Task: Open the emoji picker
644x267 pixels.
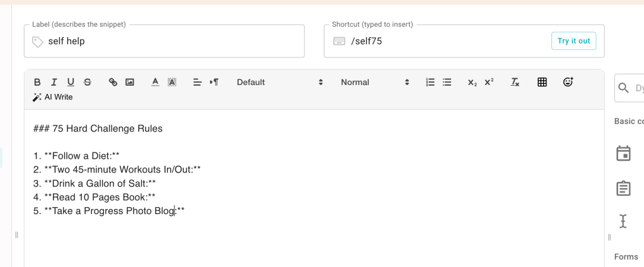Action: coord(568,82)
